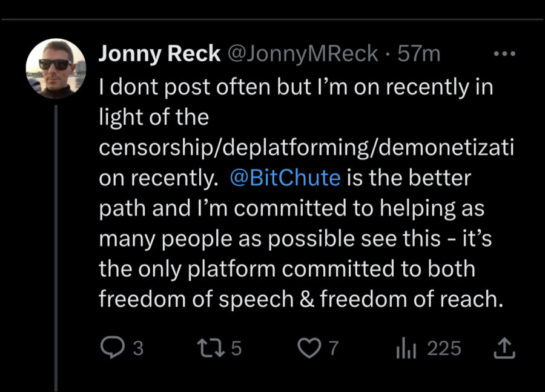The height and width of the screenshot is (392, 545).
Task: Click the "censorship/deplatforming/demonetizati" text line
Action: 306,148
